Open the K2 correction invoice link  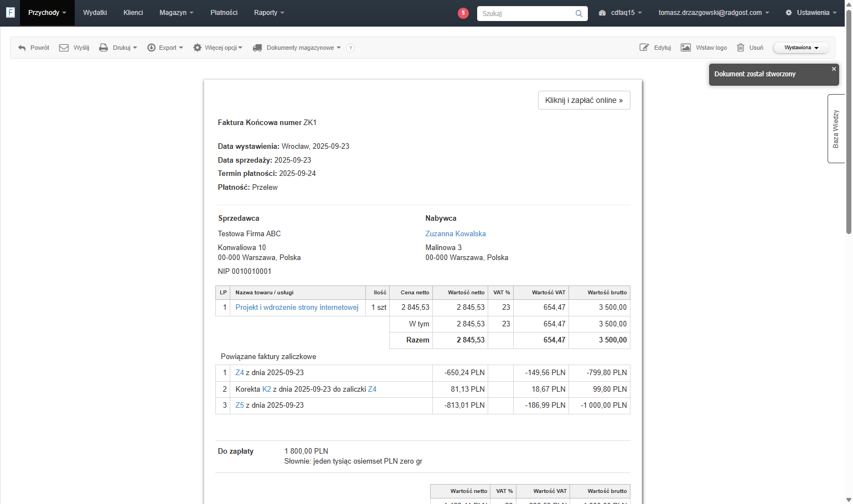(267, 389)
